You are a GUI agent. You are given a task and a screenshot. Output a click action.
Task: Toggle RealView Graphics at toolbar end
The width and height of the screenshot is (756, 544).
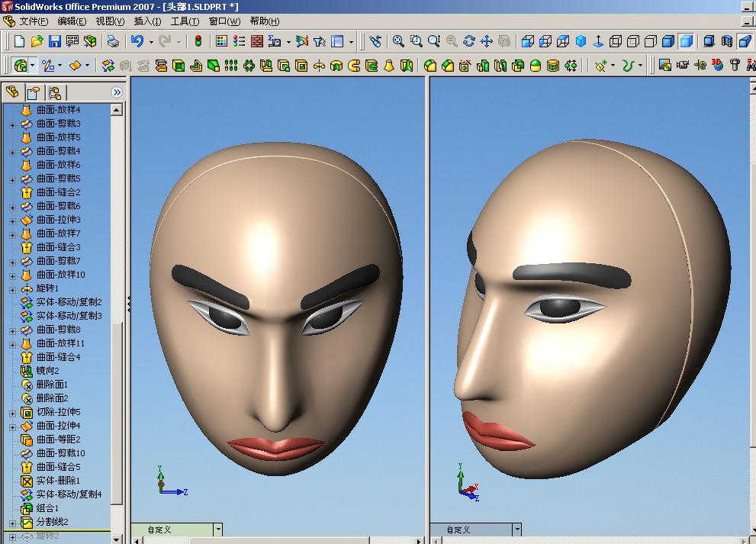pos(745,41)
